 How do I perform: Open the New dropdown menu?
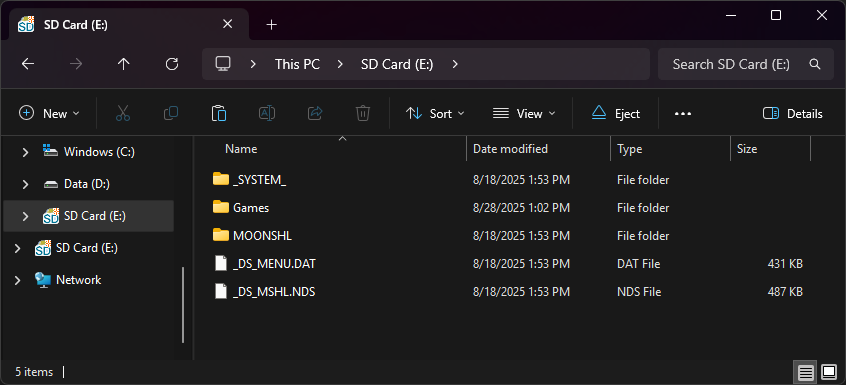pos(49,114)
